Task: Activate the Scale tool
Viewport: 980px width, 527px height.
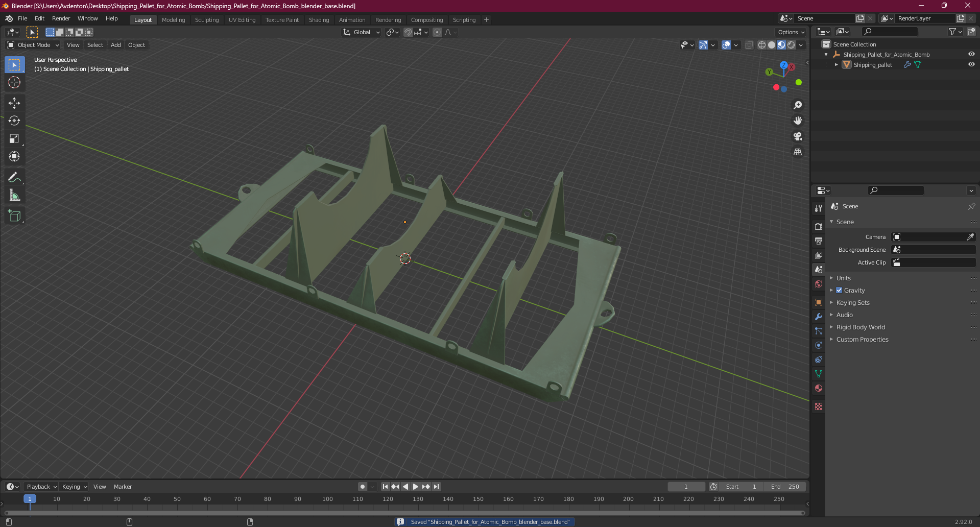Action: (14, 139)
